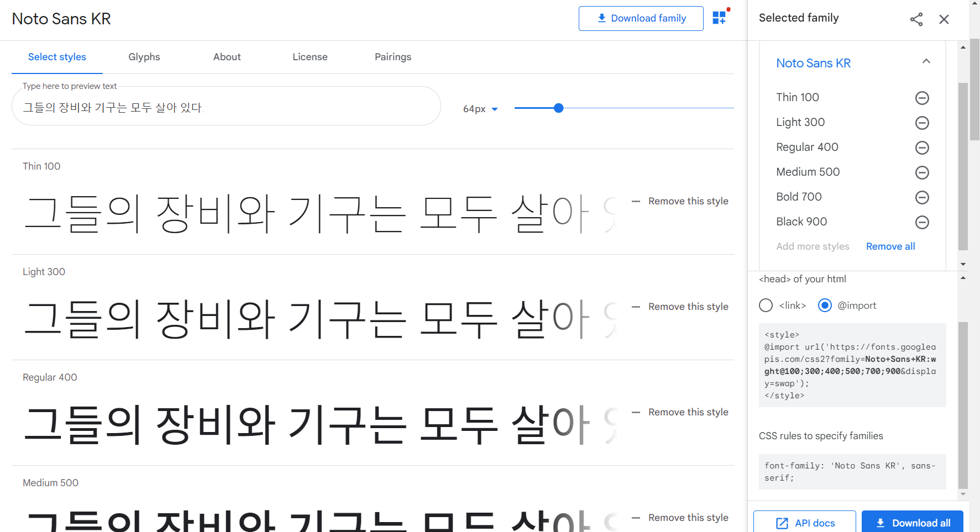Click Download all button

click(913, 522)
